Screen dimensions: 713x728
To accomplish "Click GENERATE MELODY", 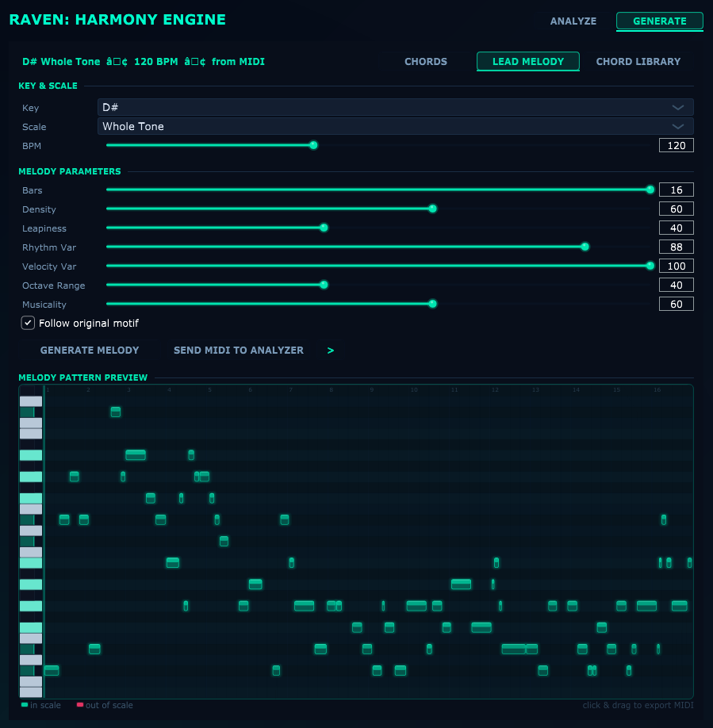I will click(89, 350).
